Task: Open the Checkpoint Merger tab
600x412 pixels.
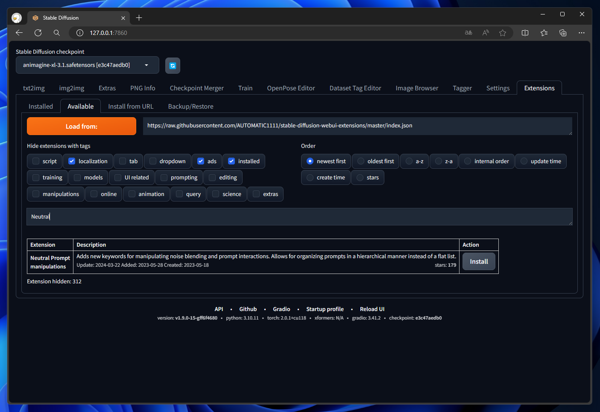Action: (x=197, y=88)
